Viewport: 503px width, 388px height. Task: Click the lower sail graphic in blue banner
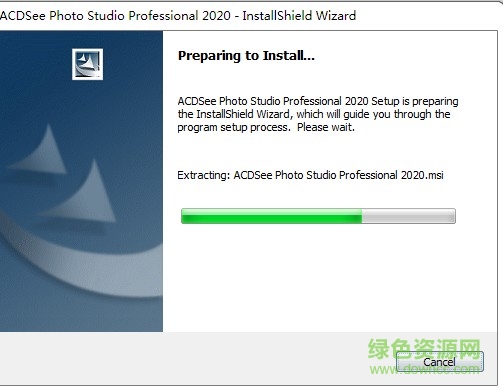[85, 192]
